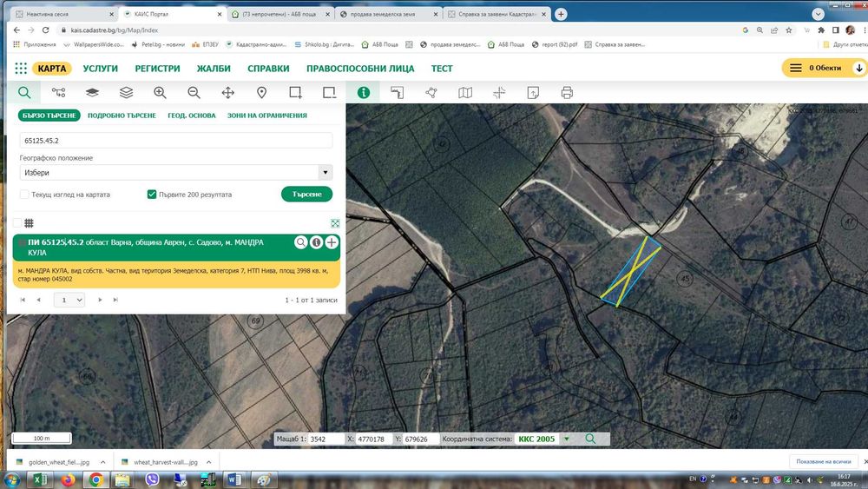Viewport: 868px width, 489px height.
Task: Add parcel 65125.45.2 with plus icon
Action: click(x=332, y=242)
